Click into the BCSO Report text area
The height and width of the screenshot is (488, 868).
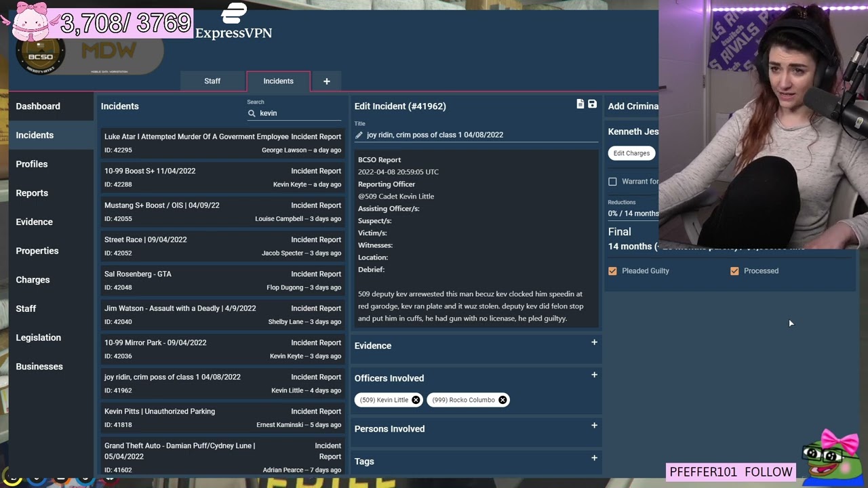[x=476, y=239]
